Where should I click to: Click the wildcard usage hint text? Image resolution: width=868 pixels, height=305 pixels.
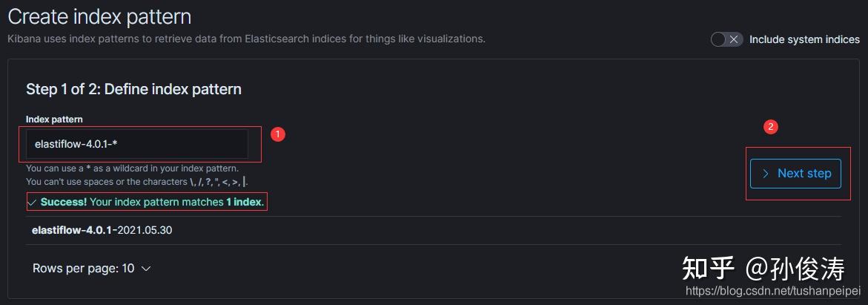132,168
